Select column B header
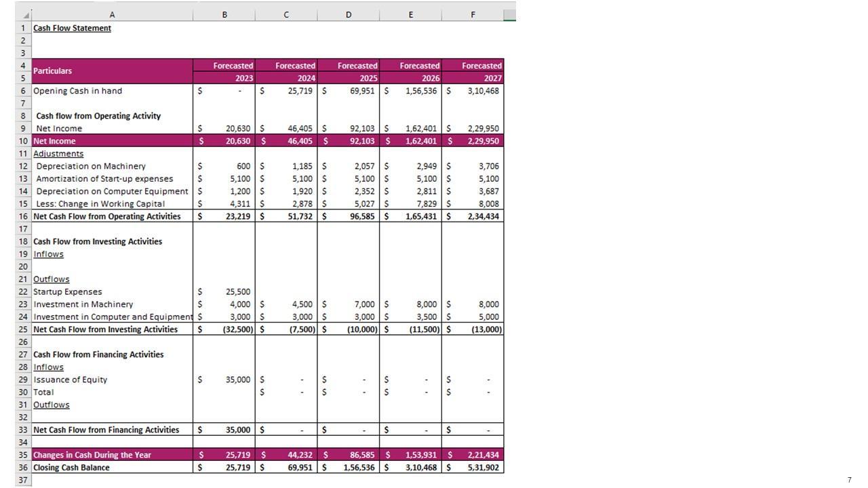The height and width of the screenshot is (488, 868). (224, 15)
